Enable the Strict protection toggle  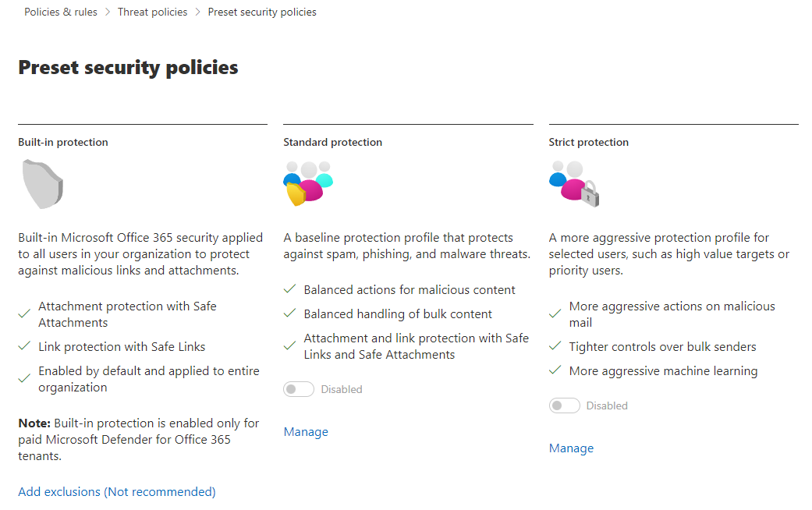point(564,406)
